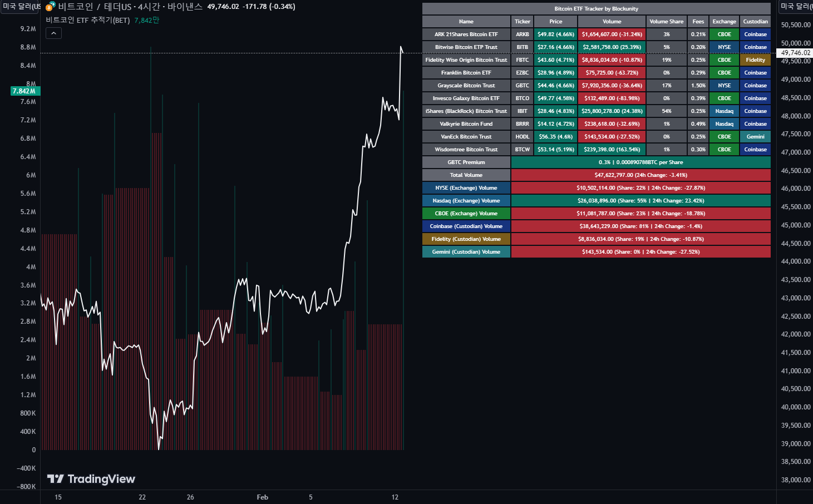
Task: Click the 54% volume share cell
Action: coord(667,111)
